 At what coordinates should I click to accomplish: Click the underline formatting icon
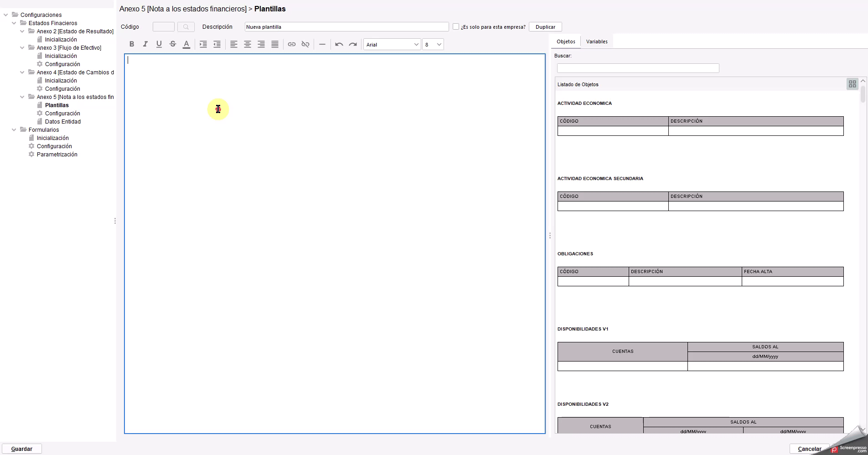click(159, 44)
